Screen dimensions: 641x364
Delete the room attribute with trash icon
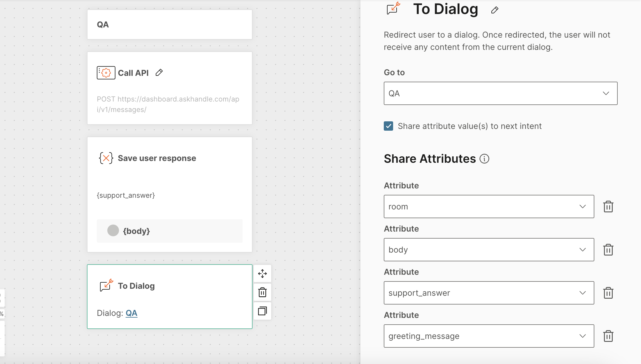point(608,206)
